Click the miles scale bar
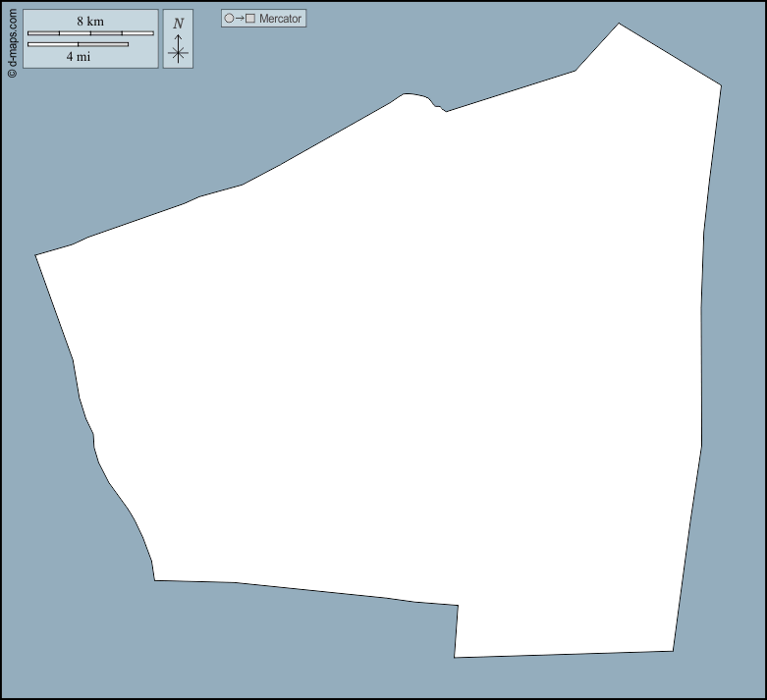The height and width of the screenshot is (700, 767). pos(78,44)
